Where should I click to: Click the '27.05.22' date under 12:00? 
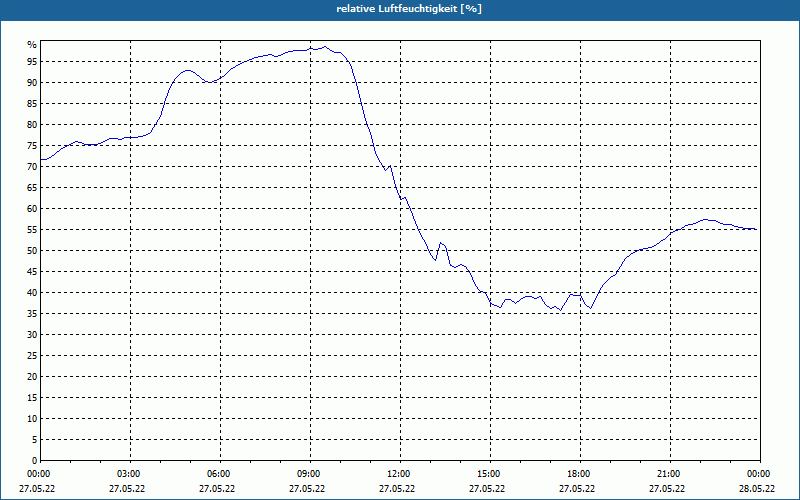tap(397, 489)
